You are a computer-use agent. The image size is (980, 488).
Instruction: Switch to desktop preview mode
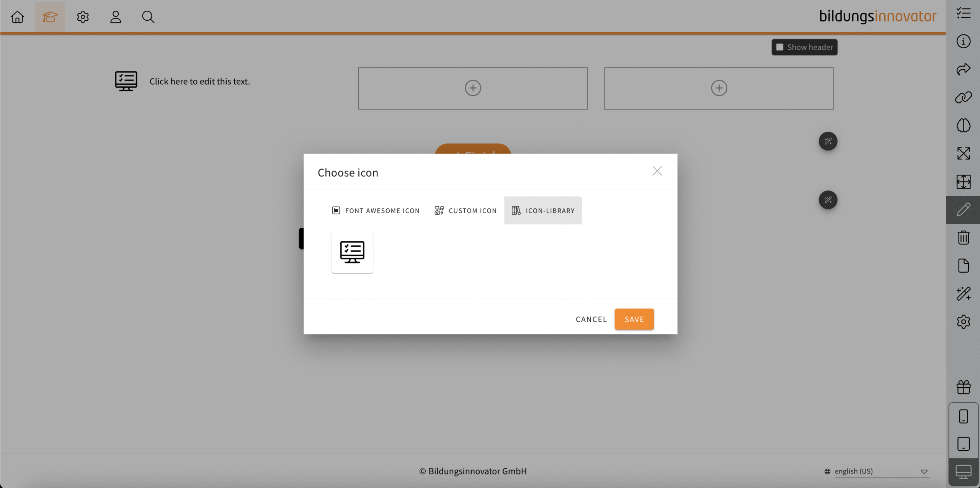963,472
